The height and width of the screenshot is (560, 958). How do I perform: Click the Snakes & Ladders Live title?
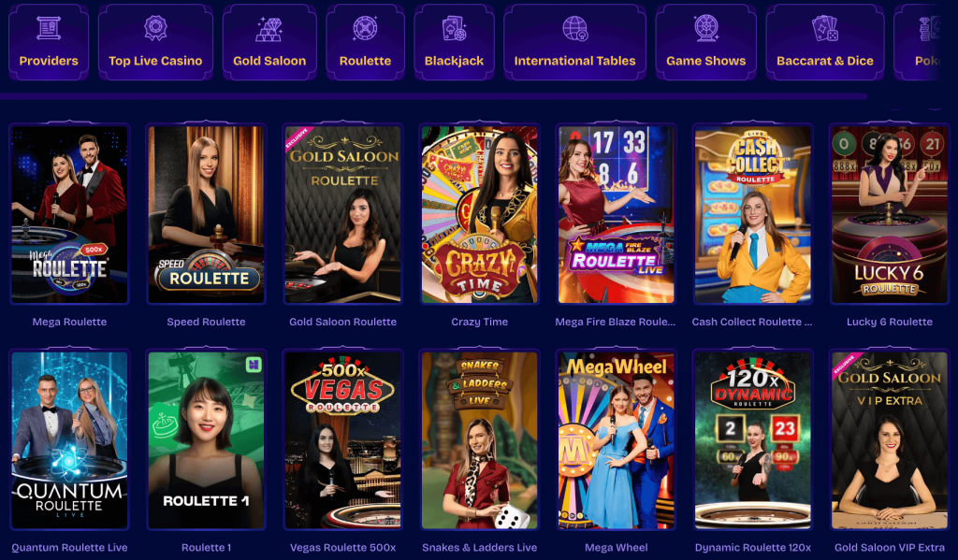tap(480, 548)
